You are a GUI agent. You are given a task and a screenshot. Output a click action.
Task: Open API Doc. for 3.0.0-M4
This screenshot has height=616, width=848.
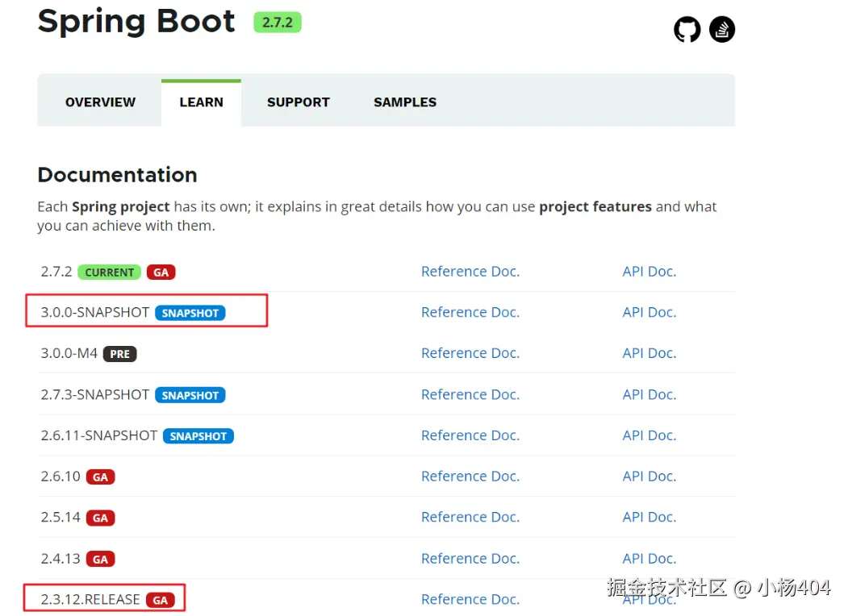tap(649, 353)
